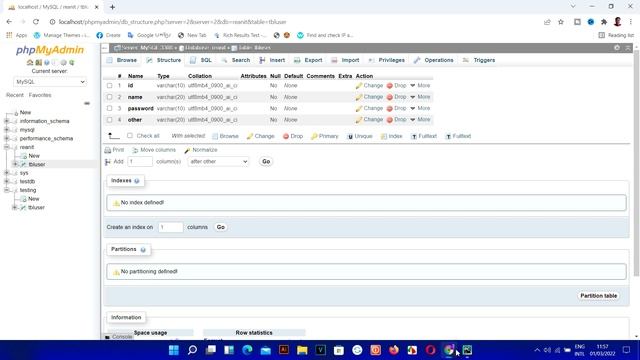Expand information_schema database node
640x360 pixels.
pos(7,121)
